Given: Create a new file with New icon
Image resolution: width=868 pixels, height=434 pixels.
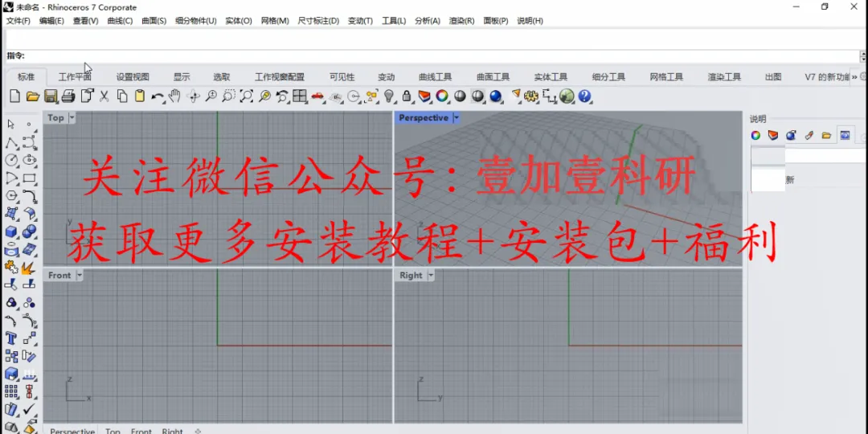Looking at the screenshot, I should point(15,96).
